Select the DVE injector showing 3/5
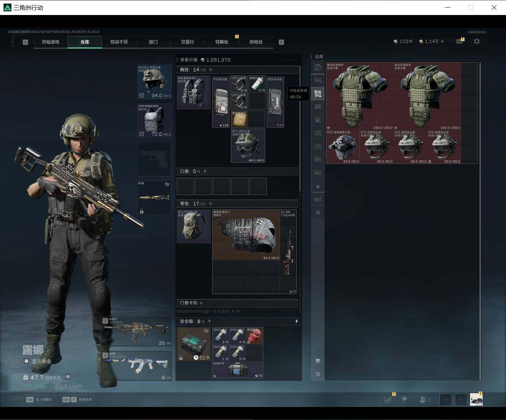Screen dimensions: 506x420 (x=221, y=336)
